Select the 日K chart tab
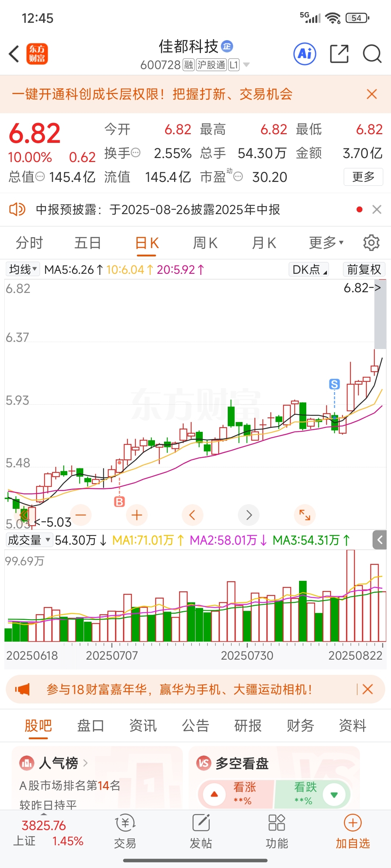This screenshot has height=868, width=391. 147,243
